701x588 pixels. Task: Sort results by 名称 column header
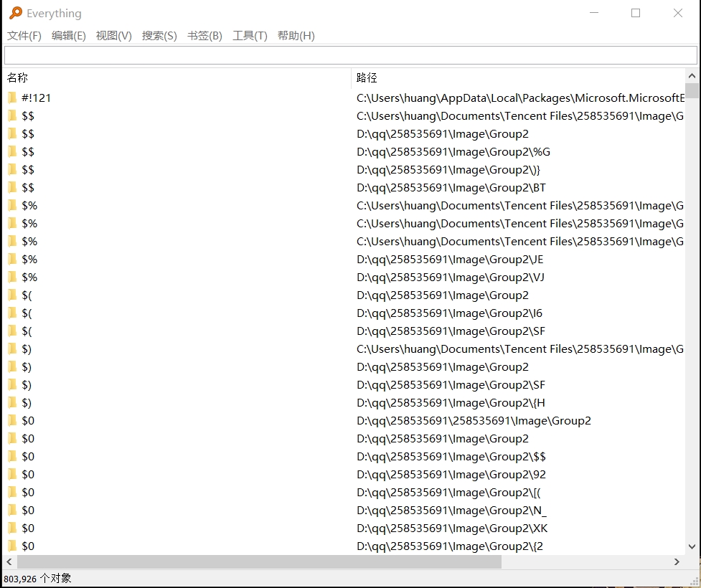pos(18,77)
